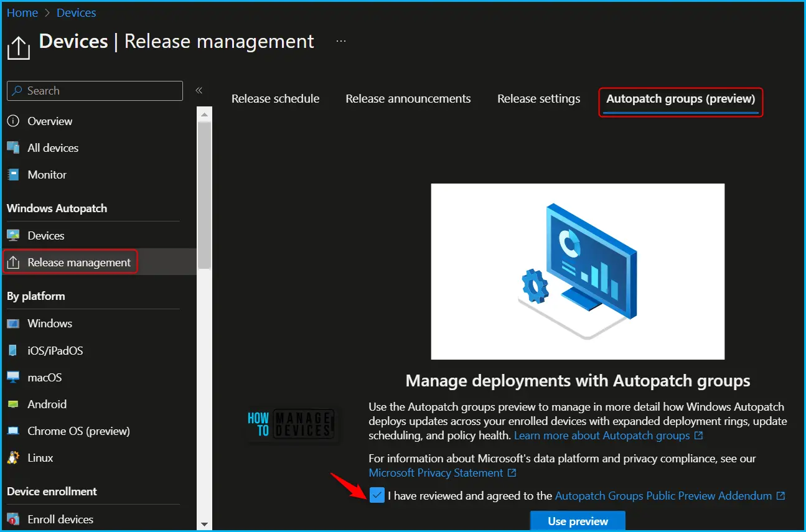
Task: Open Chrome OS (preview) platform entry
Action: [79, 431]
